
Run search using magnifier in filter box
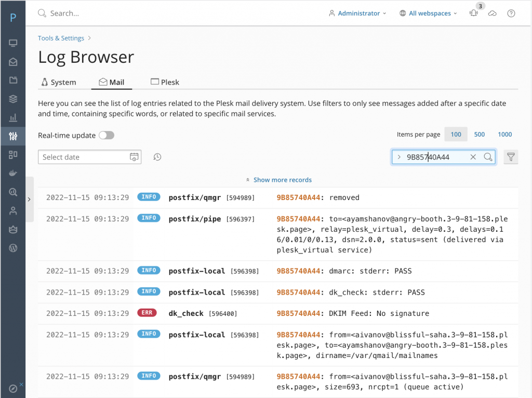coord(488,157)
